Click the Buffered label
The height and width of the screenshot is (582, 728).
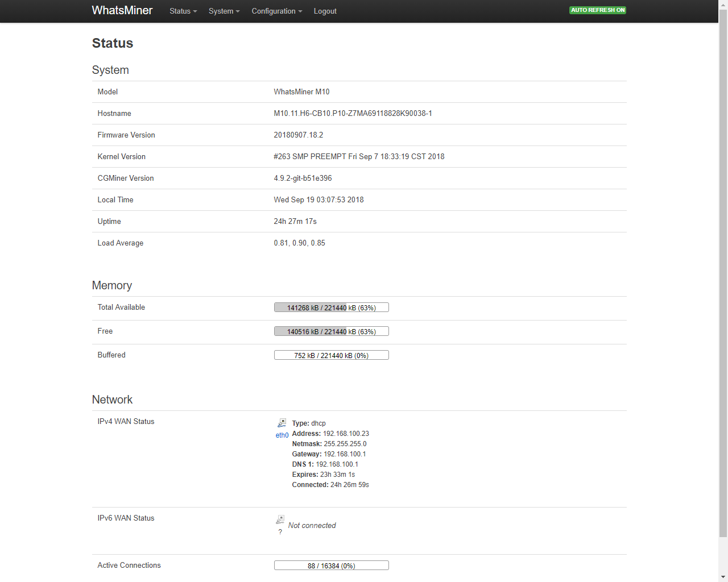(111, 355)
